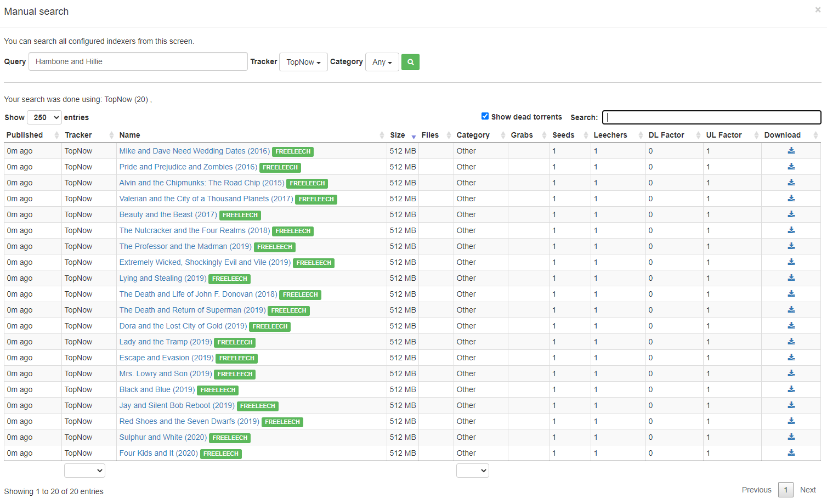Open the filter dropdown below the Published column

(x=84, y=470)
